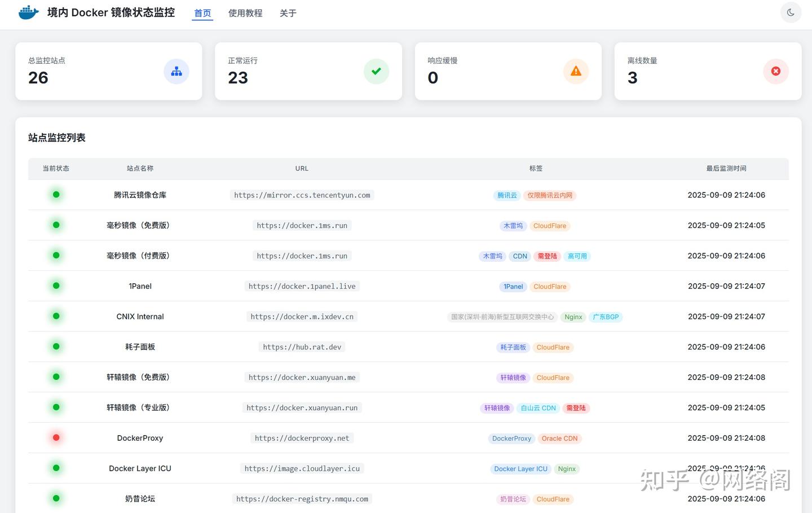Click the 需登陆 tag in 轩辕镜像（专业版）row
This screenshot has height=513, width=812.
point(576,408)
